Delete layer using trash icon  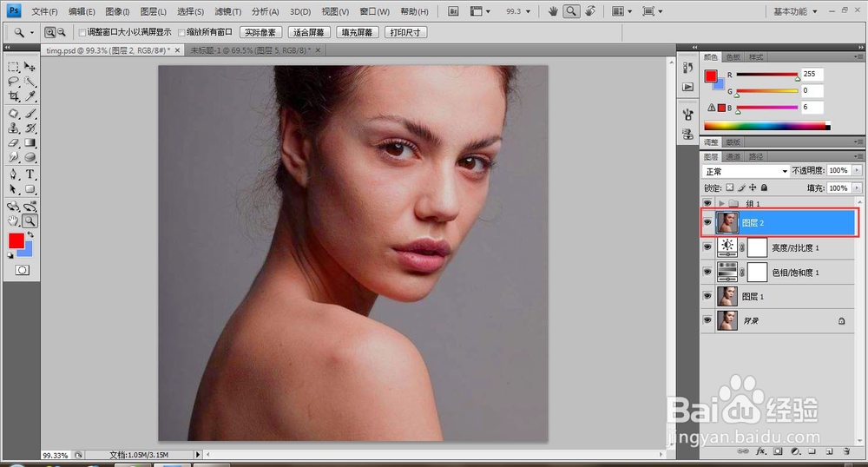846,451
